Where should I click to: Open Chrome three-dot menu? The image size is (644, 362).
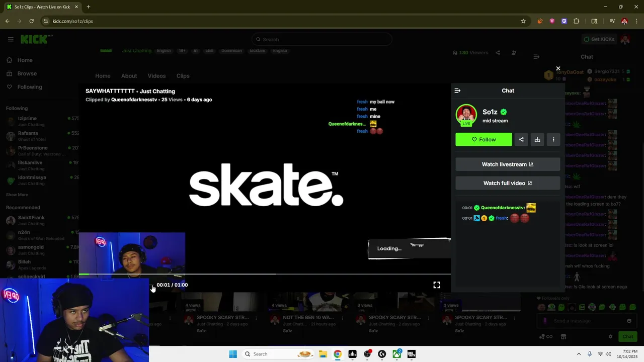coord(636,21)
